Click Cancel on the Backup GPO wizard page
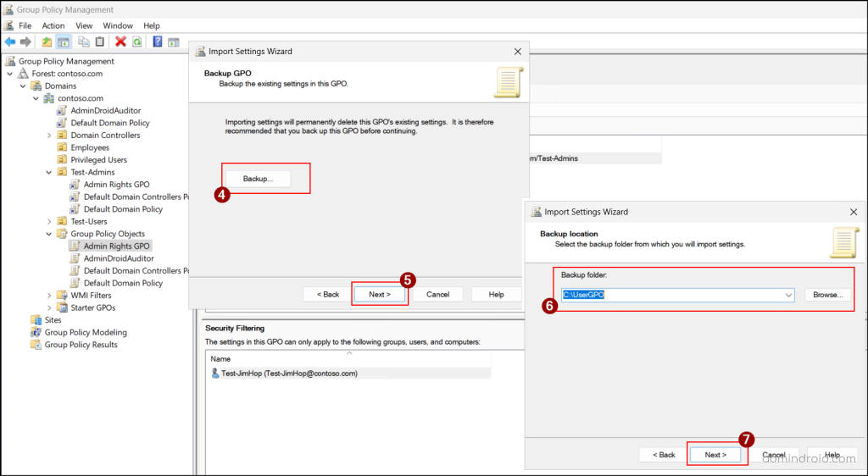This screenshot has width=868, height=476. click(x=438, y=294)
